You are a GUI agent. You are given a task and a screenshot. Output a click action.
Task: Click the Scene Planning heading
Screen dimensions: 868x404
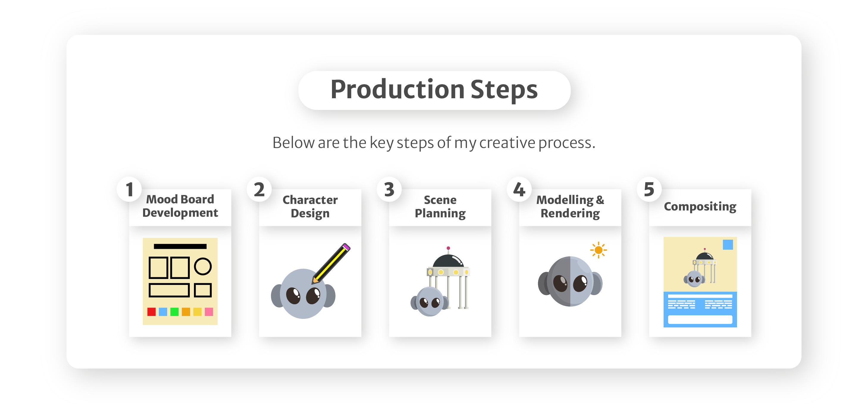pos(440,206)
